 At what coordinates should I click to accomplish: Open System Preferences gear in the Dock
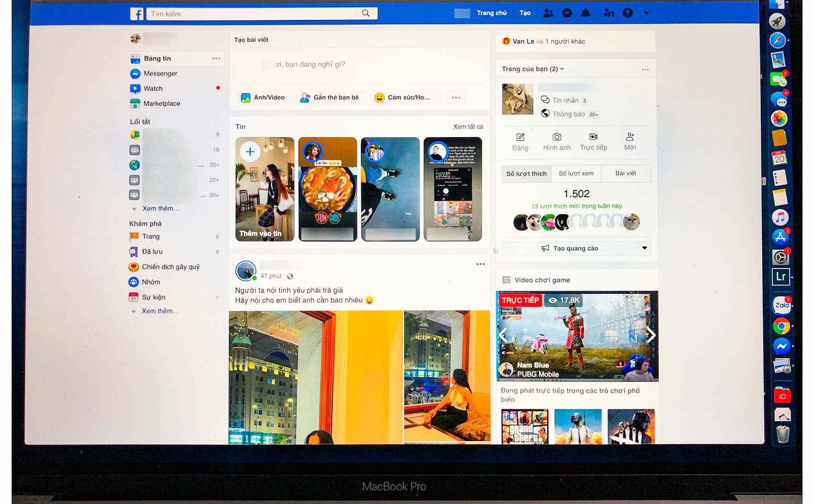coord(780,257)
